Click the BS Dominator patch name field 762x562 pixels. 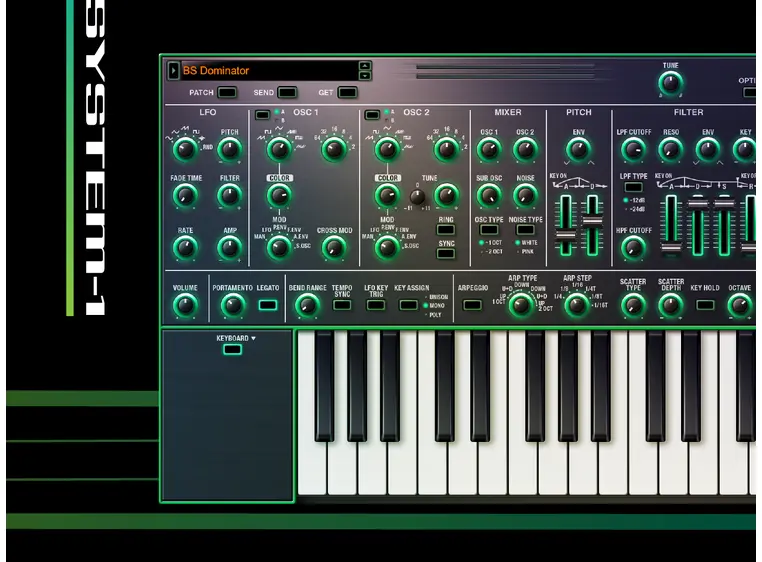point(269,70)
